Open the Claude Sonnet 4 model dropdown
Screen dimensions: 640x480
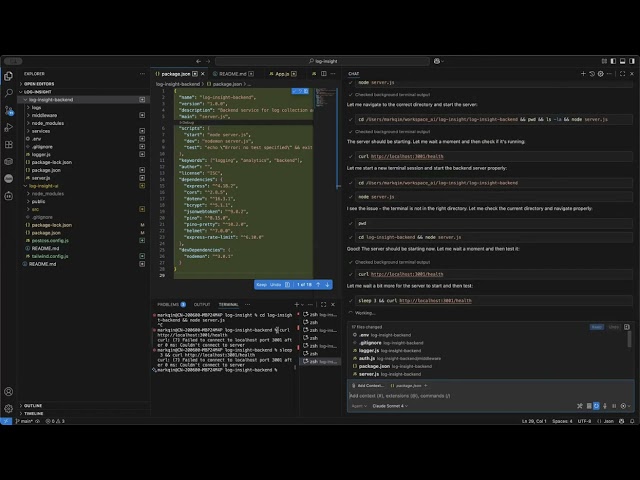pos(390,406)
